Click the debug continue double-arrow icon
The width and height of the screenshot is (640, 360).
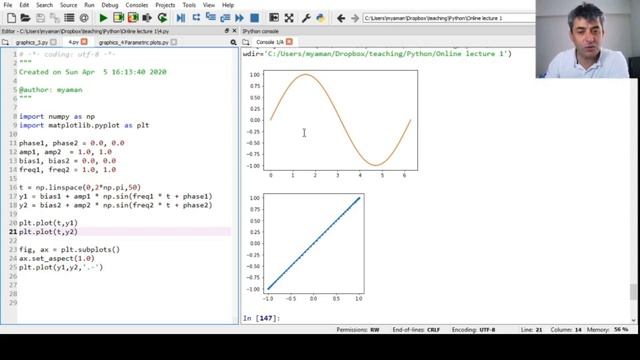240,18
